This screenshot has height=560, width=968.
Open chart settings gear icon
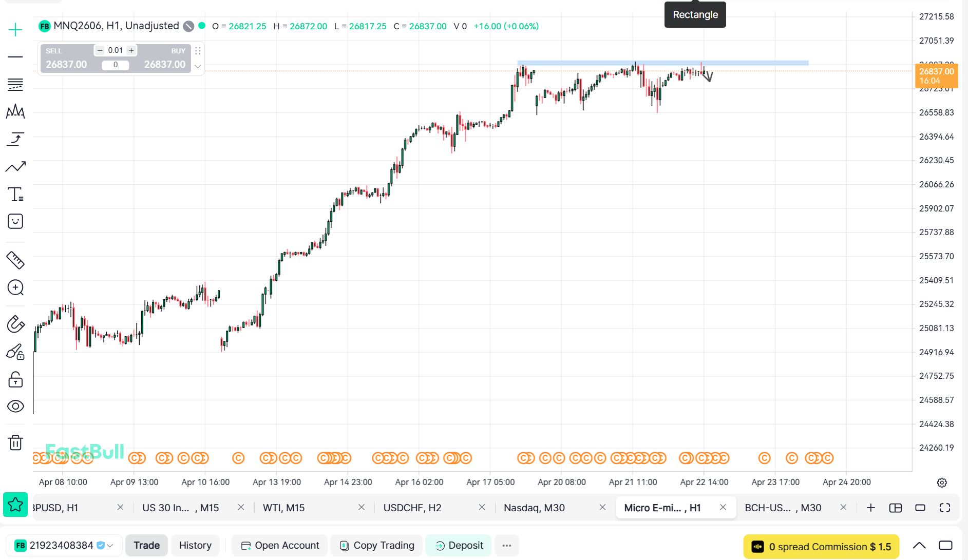941,482
